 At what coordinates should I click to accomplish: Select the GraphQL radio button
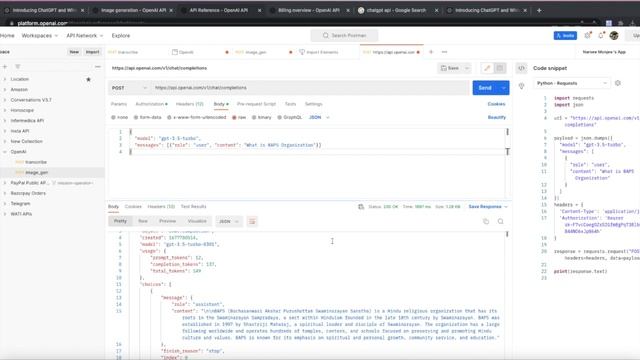(280, 118)
